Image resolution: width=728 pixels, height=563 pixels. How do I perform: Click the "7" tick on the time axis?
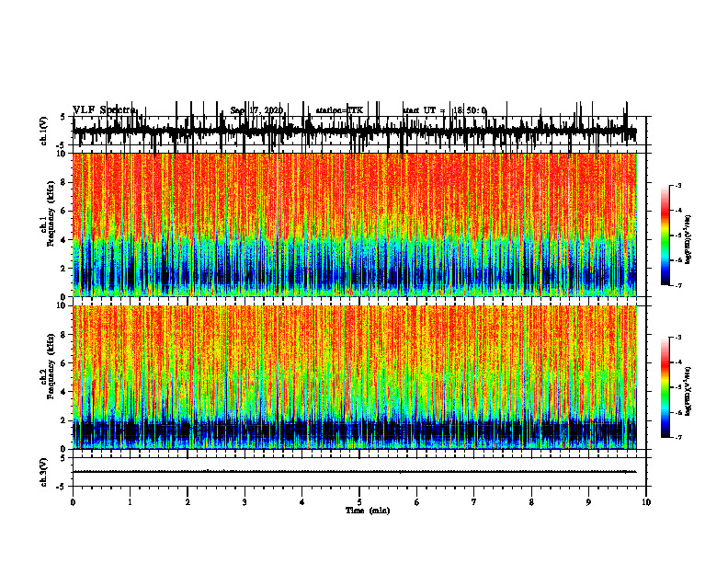tap(474, 502)
